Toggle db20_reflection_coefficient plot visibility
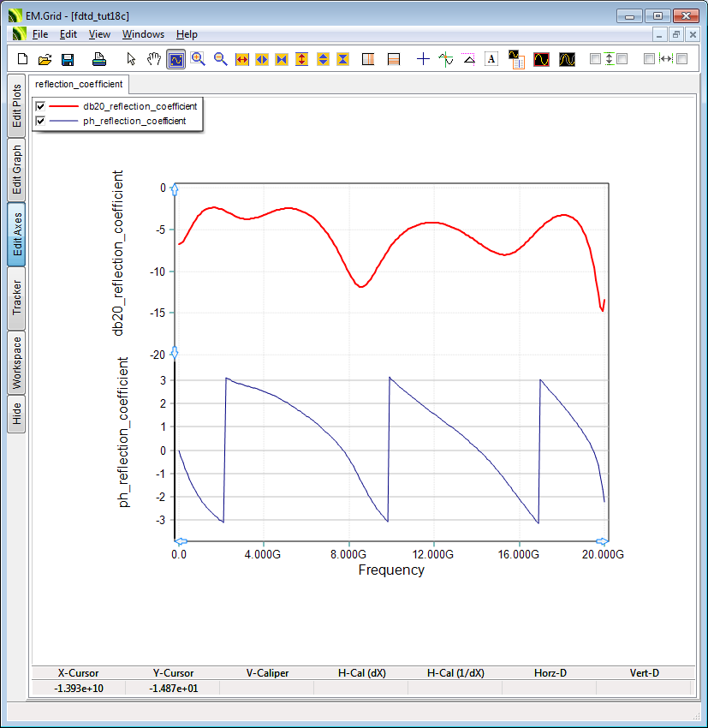 tap(40, 106)
